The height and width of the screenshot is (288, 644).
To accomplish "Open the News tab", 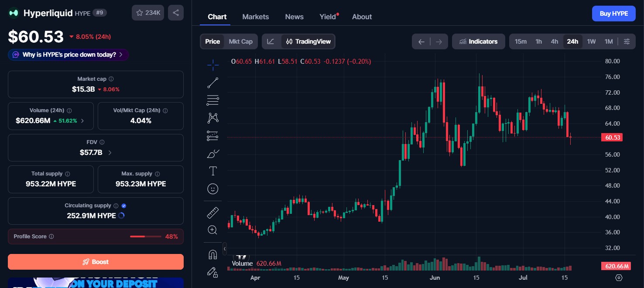I will point(295,17).
